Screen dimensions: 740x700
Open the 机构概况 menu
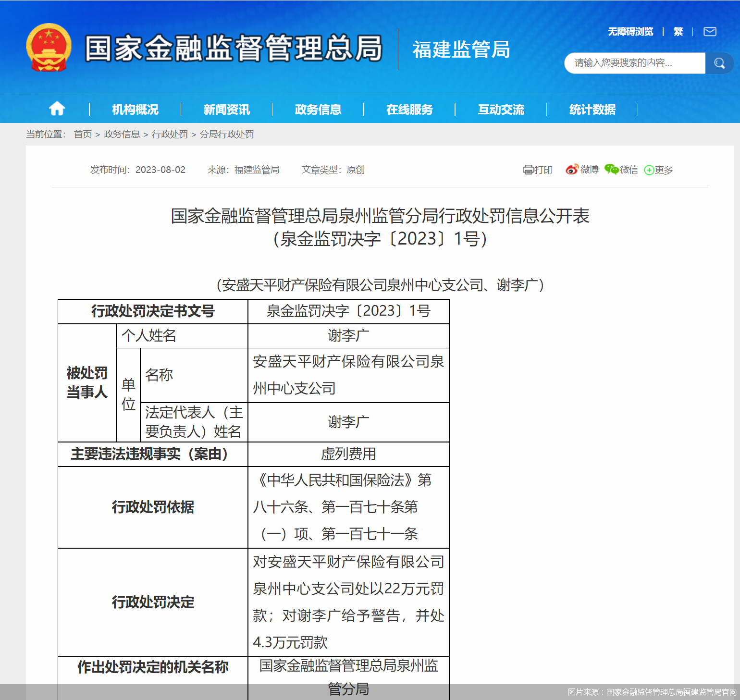135,110
